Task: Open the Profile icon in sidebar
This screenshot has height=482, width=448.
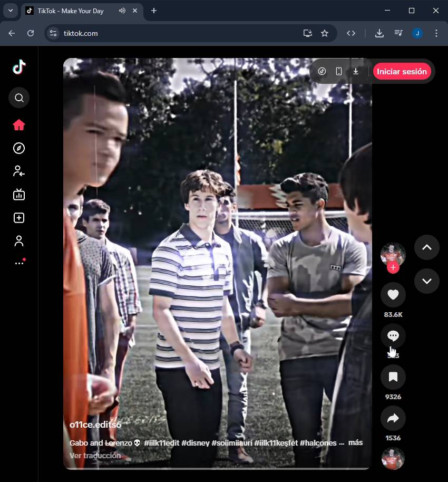Action: point(19,241)
